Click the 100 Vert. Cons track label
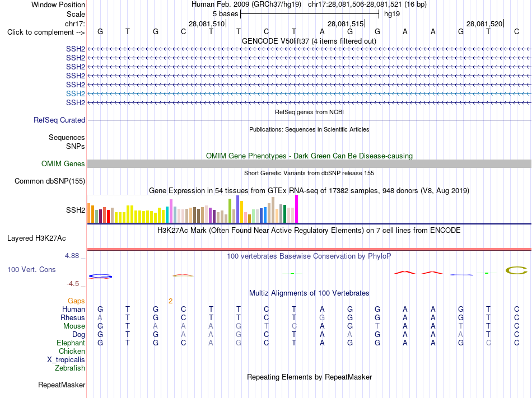532x398 pixels. pos(31,269)
